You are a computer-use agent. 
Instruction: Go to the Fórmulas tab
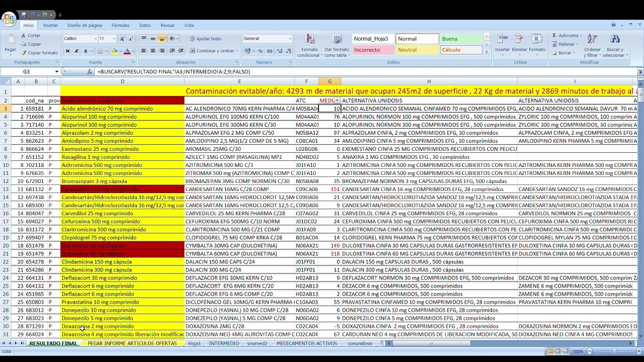(120, 25)
